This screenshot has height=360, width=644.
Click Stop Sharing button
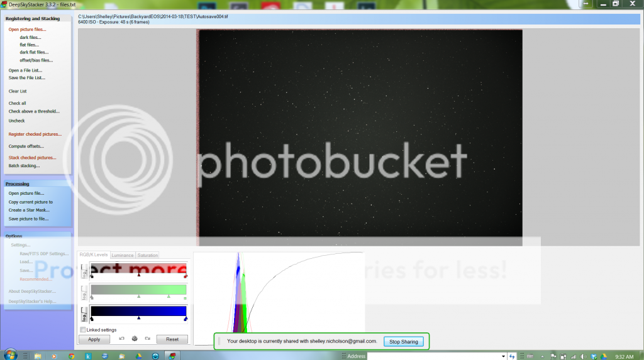(403, 342)
